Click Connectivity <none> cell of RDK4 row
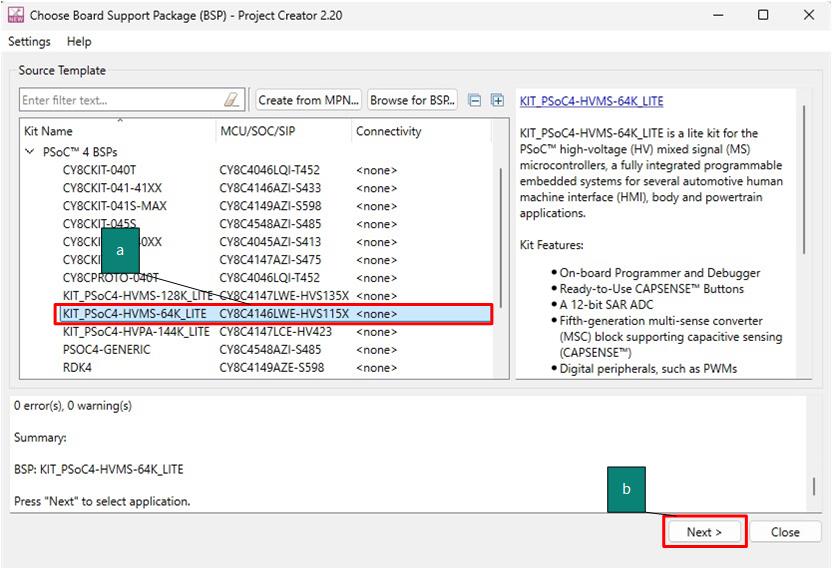The width and height of the screenshot is (832, 570). point(376,368)
